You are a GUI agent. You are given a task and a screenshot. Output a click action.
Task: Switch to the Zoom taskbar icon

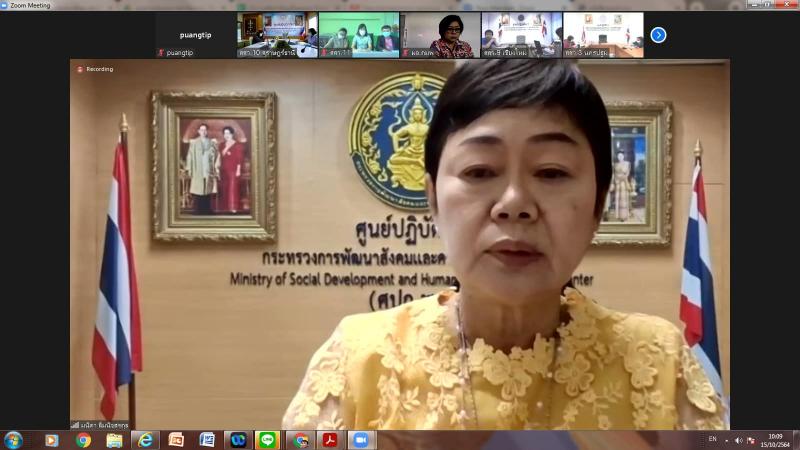point(361,440)
